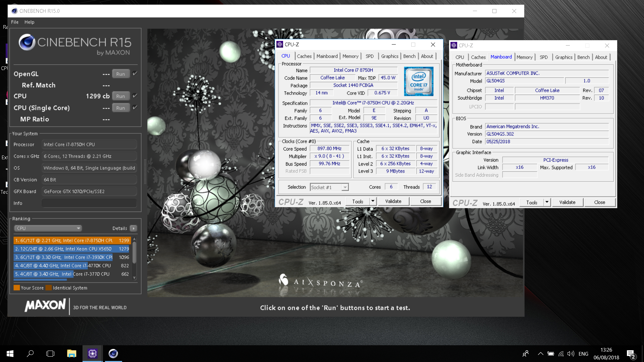The width and height of the screenshot is (644, 362).
Task: Open taskbar Search
Action: coord(30,354)
